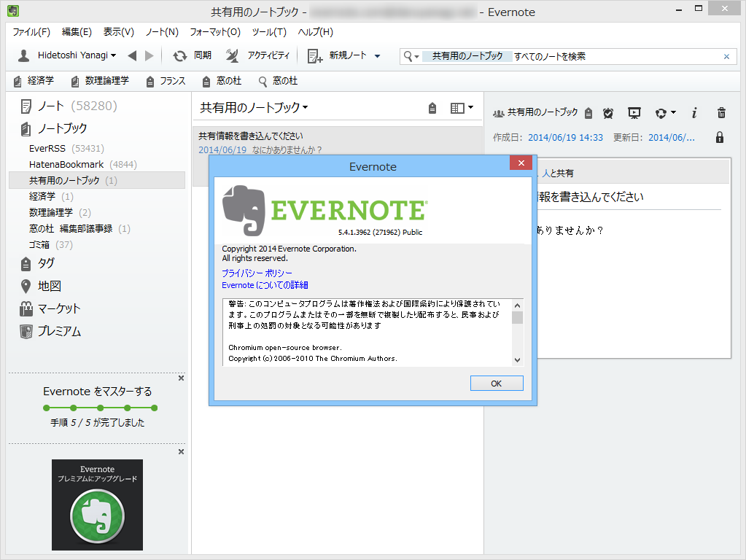Click the padlock icon in the note panel
This screenshot has width=746, height=560.
tap(719, 137)
